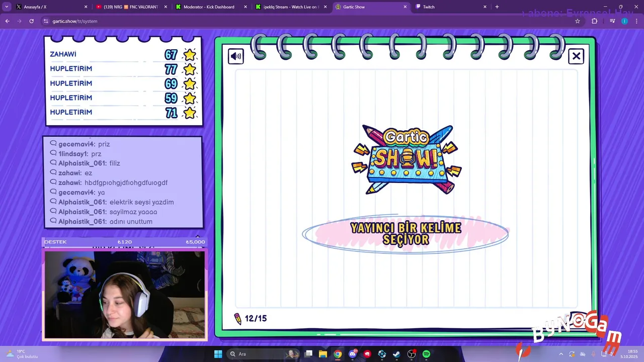Go back to previous page
Image resolution: width=644 pixels, height=362 pixels.
[7, 21]
